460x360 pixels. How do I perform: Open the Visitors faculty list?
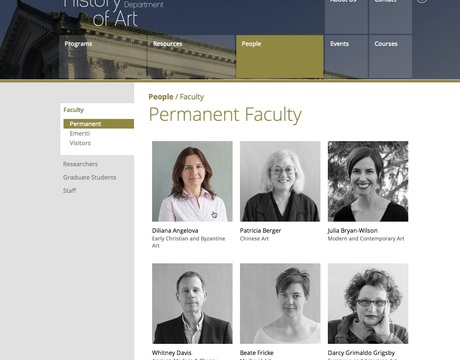[x=80, y=143]
